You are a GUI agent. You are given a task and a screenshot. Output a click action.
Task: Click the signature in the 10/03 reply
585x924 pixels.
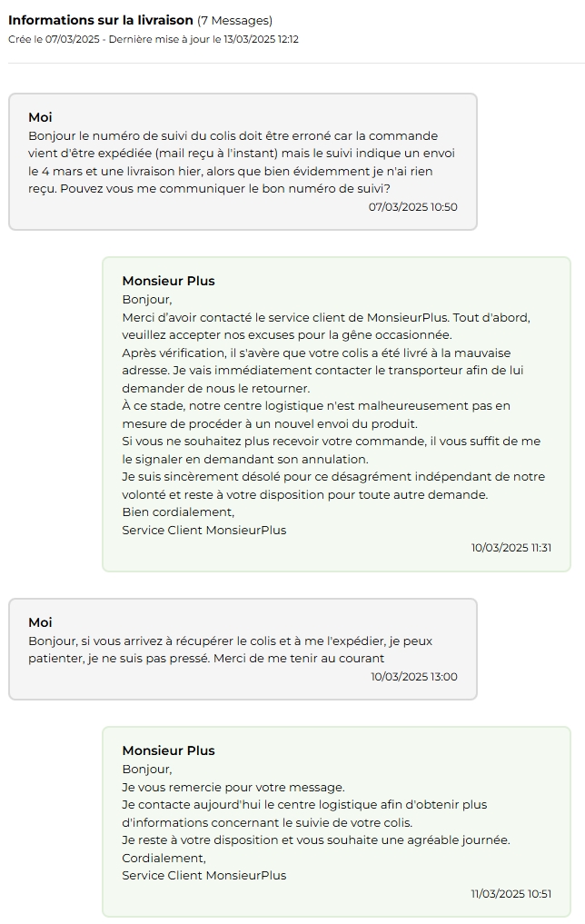[203, 530]
